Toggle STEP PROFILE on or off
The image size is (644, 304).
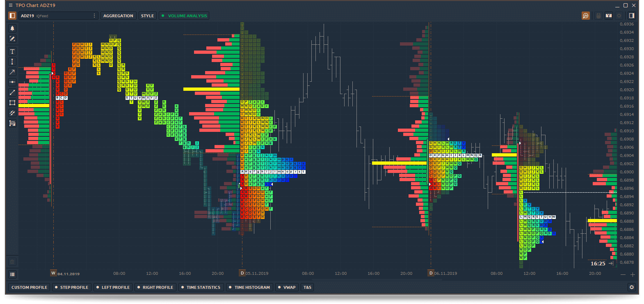tap(71, 287)
